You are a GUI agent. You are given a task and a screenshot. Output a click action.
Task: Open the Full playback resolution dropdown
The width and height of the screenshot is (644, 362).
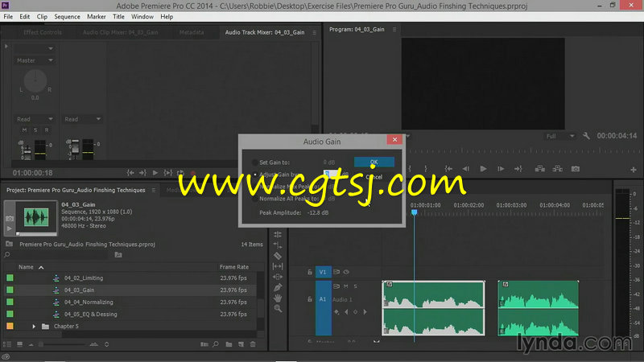click(x=560, y=136)
